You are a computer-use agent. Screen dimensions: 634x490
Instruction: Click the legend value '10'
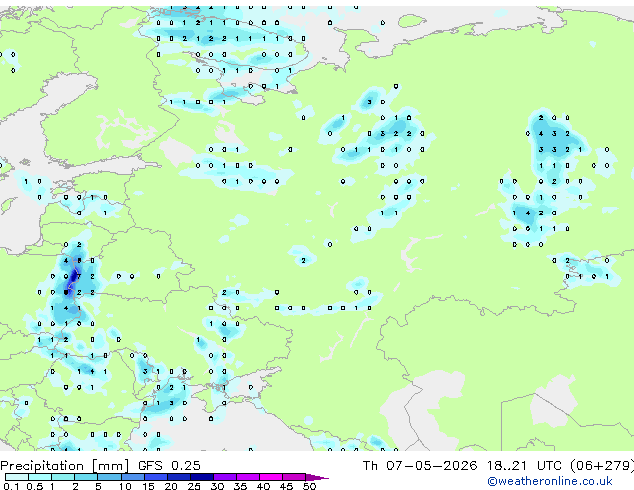pyautogui.click(x=125, y=486)
